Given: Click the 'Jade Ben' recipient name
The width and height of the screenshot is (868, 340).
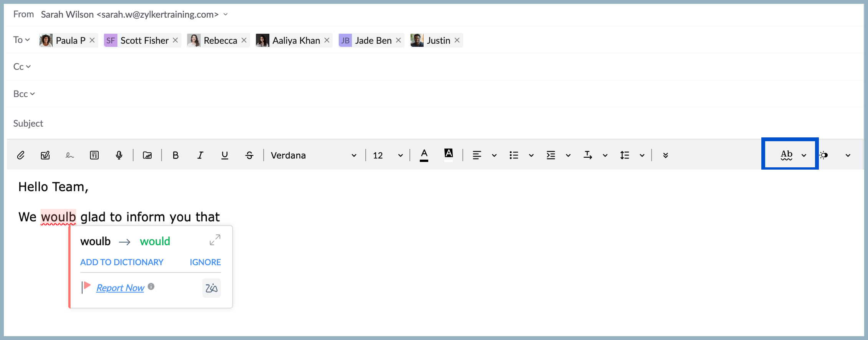Looking at the screenshot, I should [x=373, y=40].
